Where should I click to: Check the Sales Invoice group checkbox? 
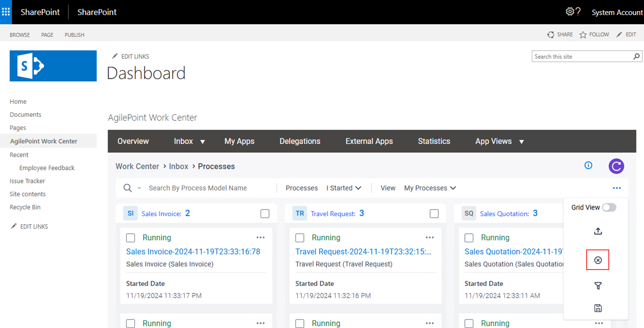point(265,214)
